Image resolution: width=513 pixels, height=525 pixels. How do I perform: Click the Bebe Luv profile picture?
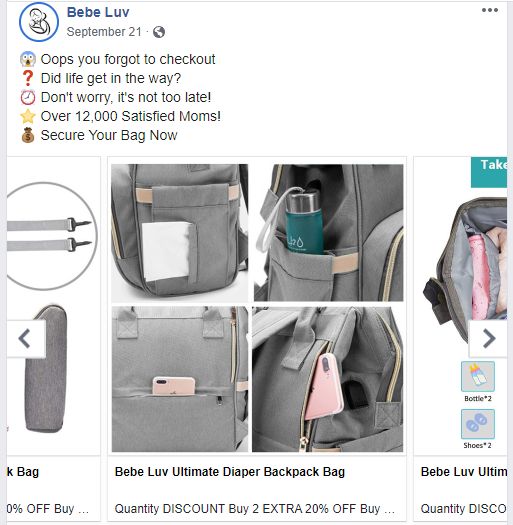click(39, 22)
